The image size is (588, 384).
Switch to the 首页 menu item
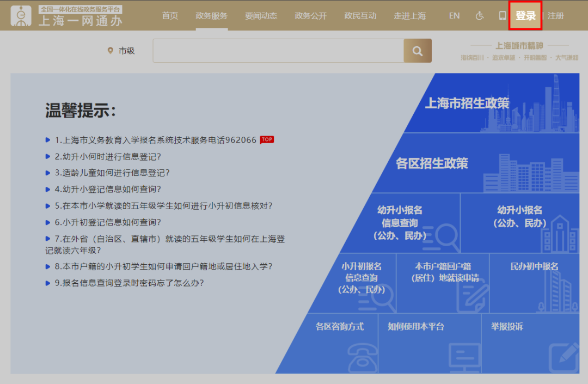[x=169, y=16]
